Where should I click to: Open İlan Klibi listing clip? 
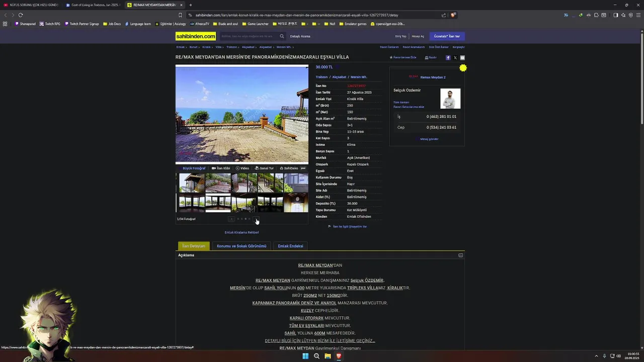tap(221, 168)
